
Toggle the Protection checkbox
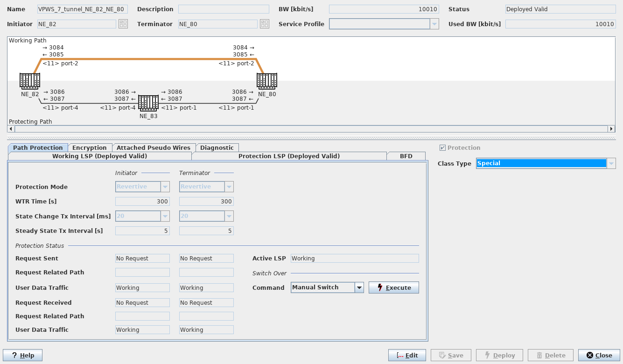pyautogui.click(x=442, y=148)
